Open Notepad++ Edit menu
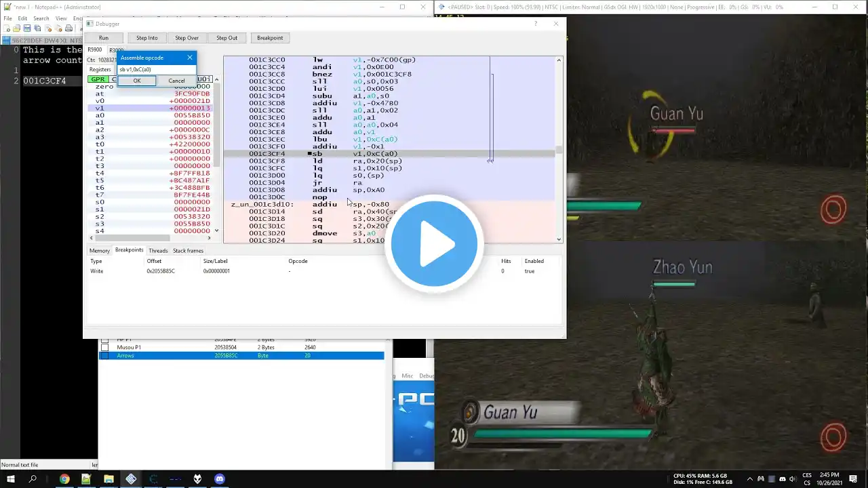 point(23,18)
